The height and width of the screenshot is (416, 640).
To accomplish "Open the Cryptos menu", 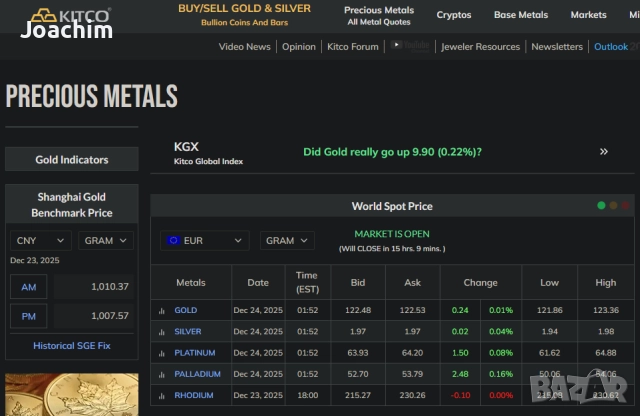I will (454, 15).
